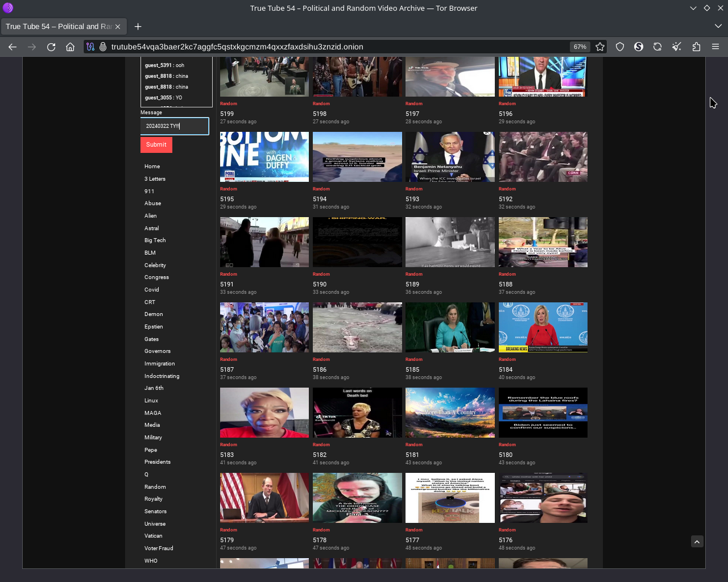Screen dimensions: 728x582
Task: Click the scroll-to-top arrow button
Action: point(697,542)
